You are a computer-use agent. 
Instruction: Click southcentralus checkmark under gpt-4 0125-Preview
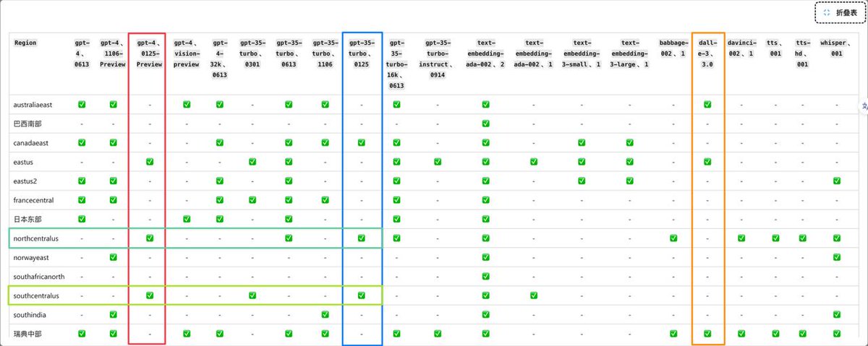point(149,295)
